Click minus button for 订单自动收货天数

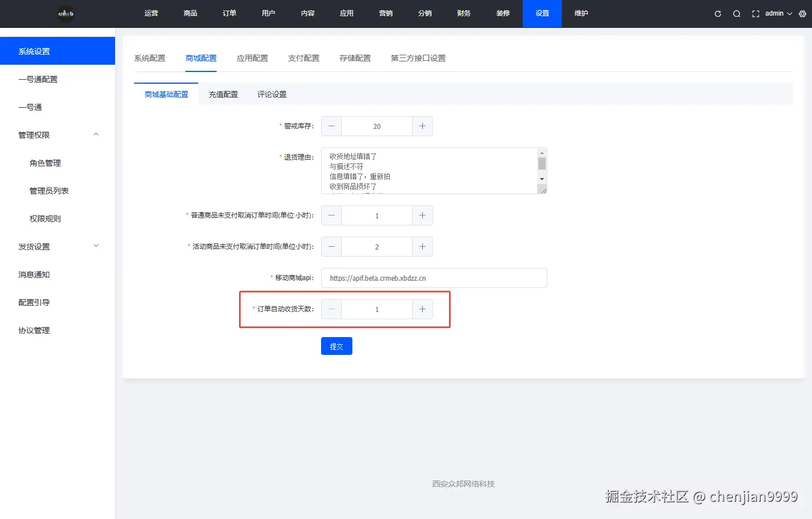(x=331, y=309)
